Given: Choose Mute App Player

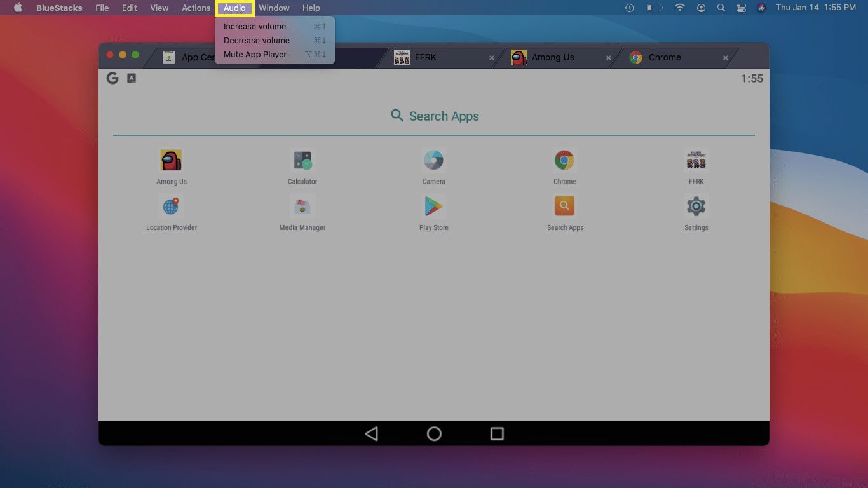Looking at the screenshot, I should pyautogui.click(x=275, y=54).
